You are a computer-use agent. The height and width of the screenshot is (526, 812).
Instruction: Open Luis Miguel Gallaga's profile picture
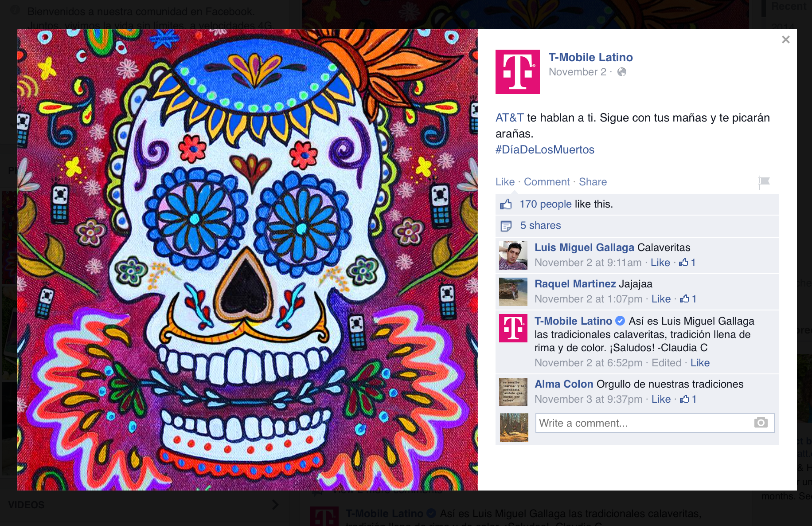(x=513, y=255)
